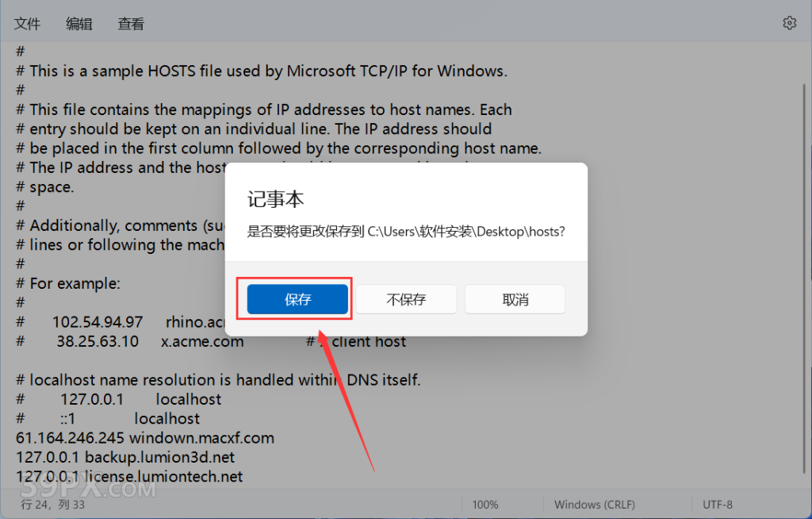Click the save prompt message with hosts path
The width and height of the screenshot is (812, 519).
pos(406,232)
